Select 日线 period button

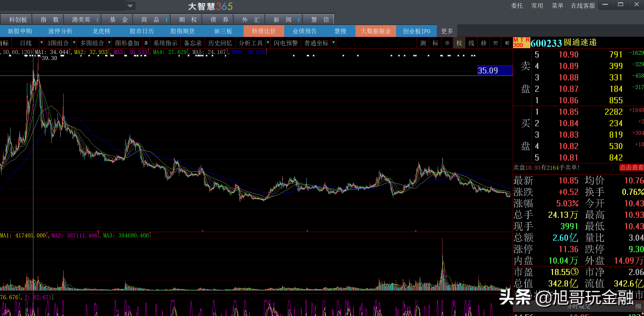26,43
